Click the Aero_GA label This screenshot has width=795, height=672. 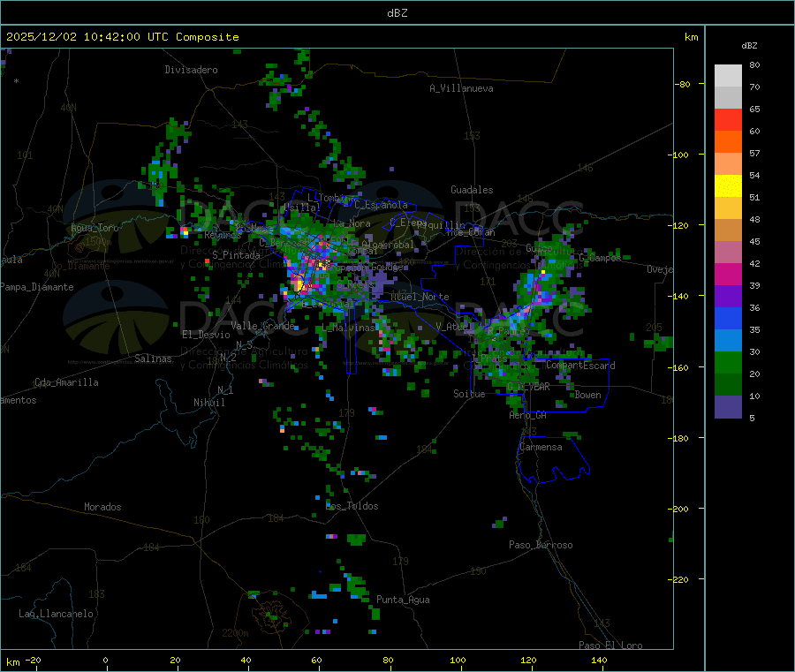pyautogui.click(x=527, y=415)
